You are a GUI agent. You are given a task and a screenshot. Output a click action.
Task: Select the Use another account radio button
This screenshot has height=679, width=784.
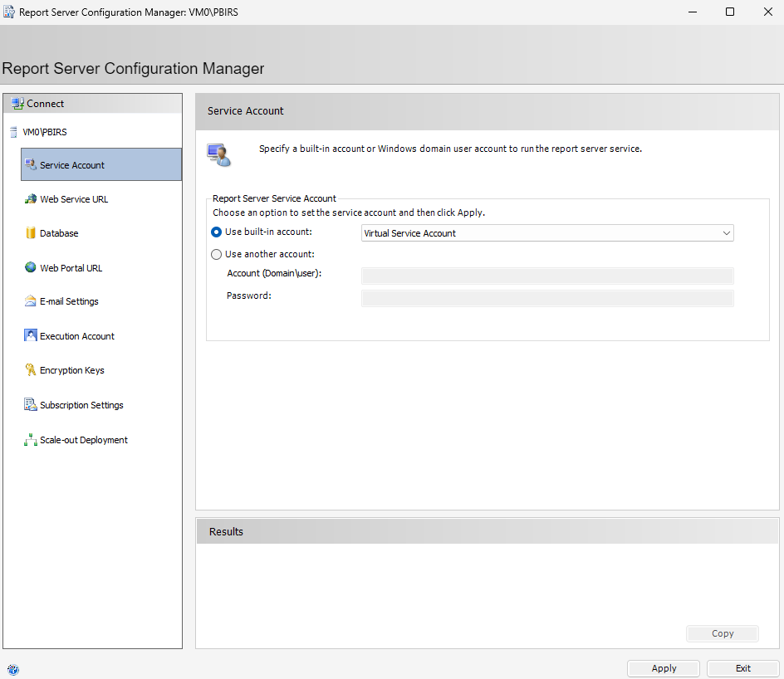pyautogui.click(x=216, y=254)
